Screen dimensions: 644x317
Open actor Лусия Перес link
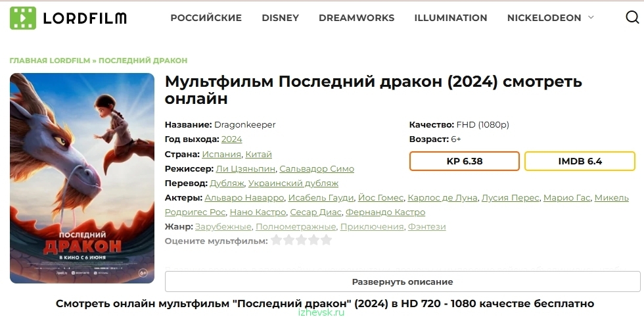pyautogui.click(x=510, y=198)
